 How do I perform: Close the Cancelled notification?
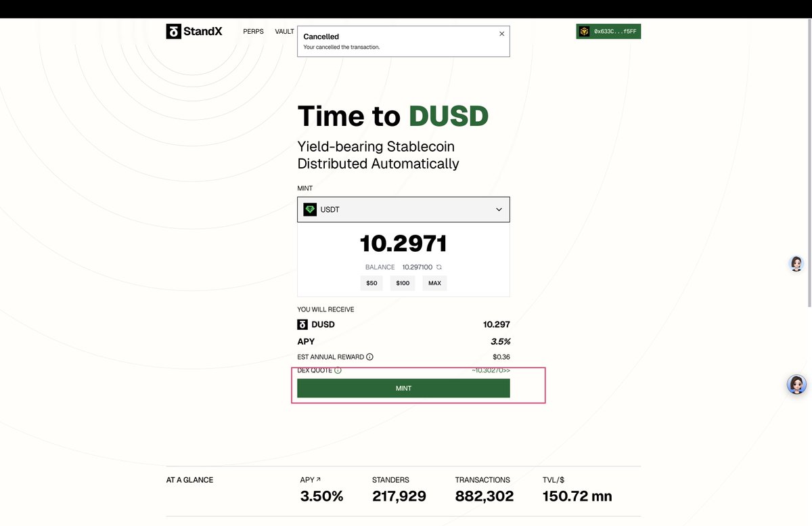(501, 34)
